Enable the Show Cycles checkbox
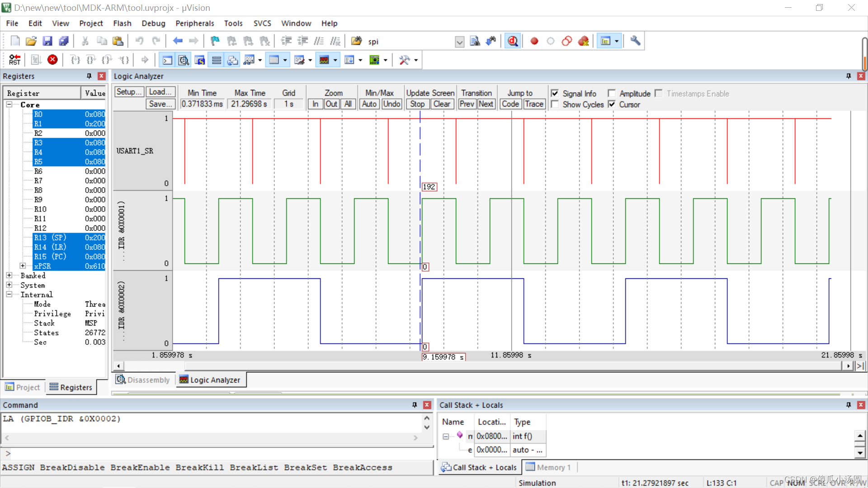 pyautogui.click(x=555, y=104)
